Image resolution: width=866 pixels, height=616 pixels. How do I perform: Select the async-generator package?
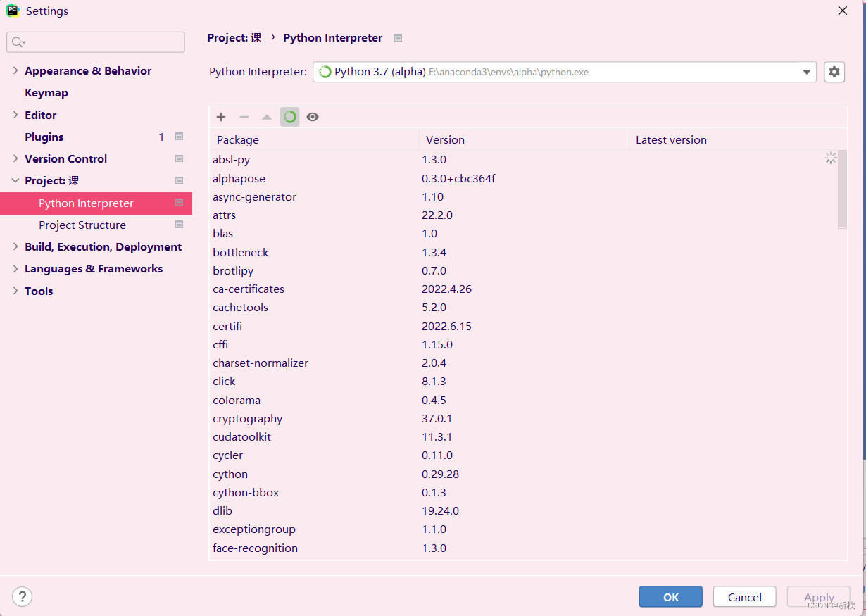coord(524,196)
